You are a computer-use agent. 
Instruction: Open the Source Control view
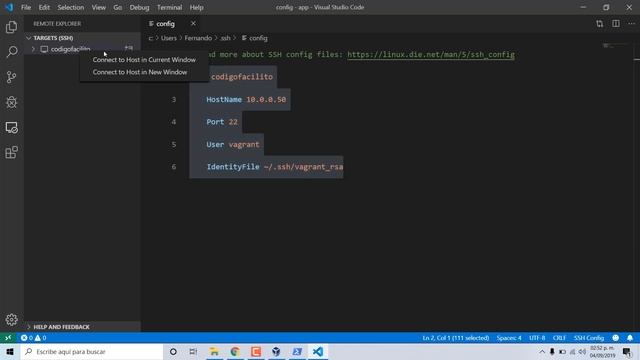[11, 77]
